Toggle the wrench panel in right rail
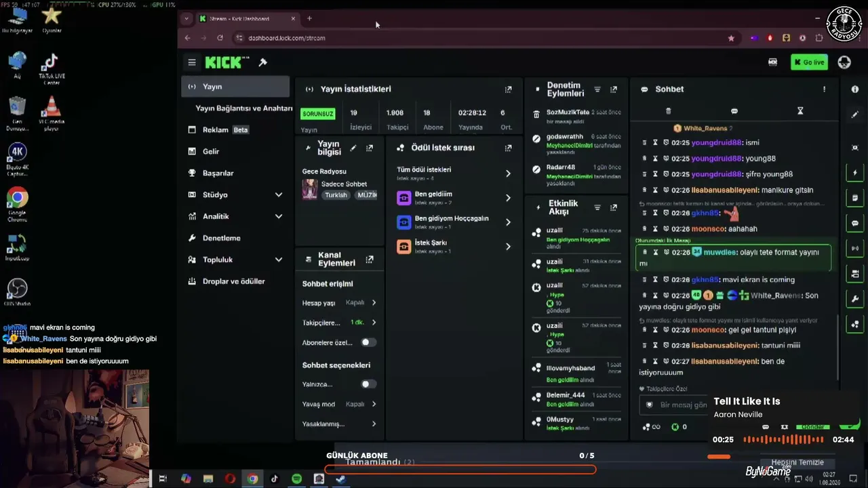Image resolution: width=868 pixels, height=488 pixels. point(854,299)
